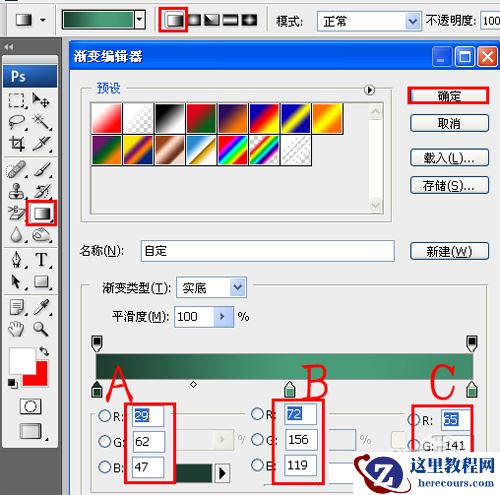
Task: Toggle Quick Mask mode
Action: 30,406
